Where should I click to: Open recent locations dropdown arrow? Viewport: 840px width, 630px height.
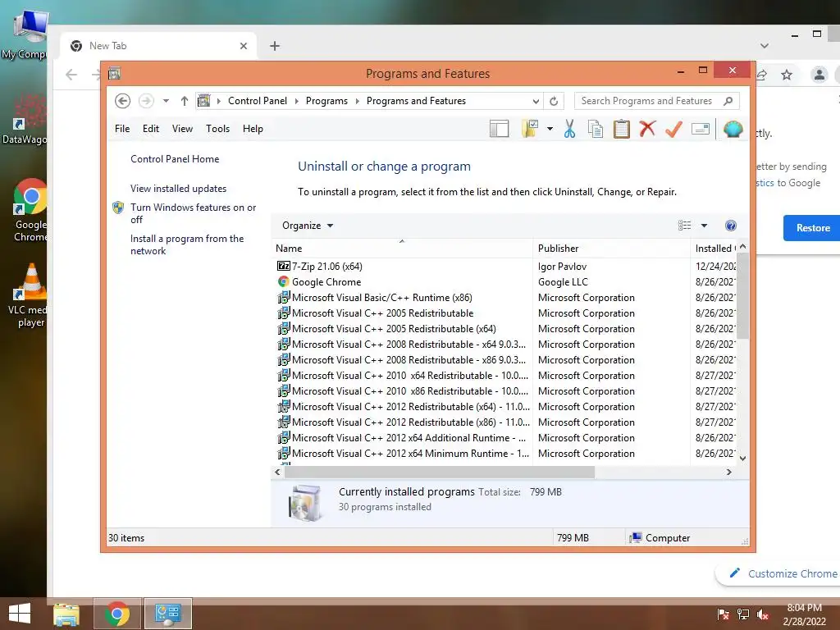[166, 101]
